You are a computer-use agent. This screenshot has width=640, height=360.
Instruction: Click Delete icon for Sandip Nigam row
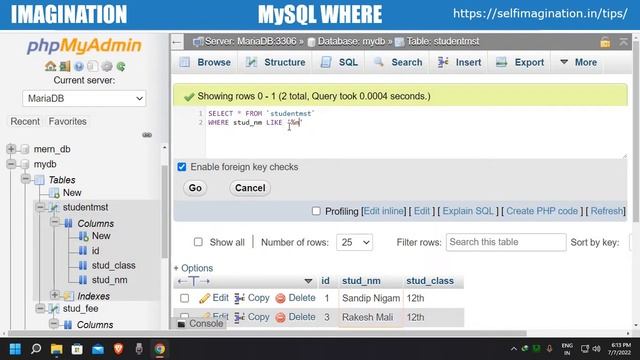pos(280,298)
